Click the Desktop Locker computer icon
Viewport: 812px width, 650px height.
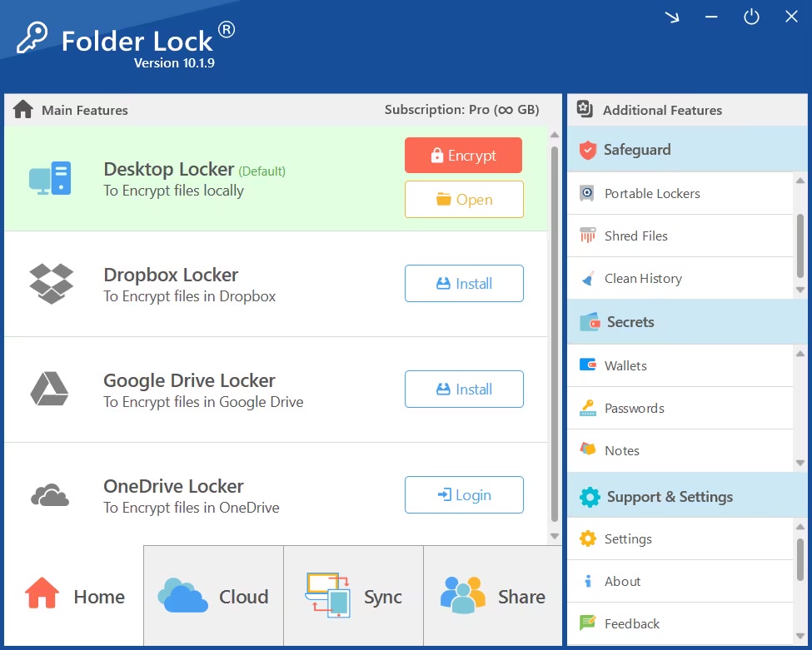pyautogui.click(x=50, y=178)
